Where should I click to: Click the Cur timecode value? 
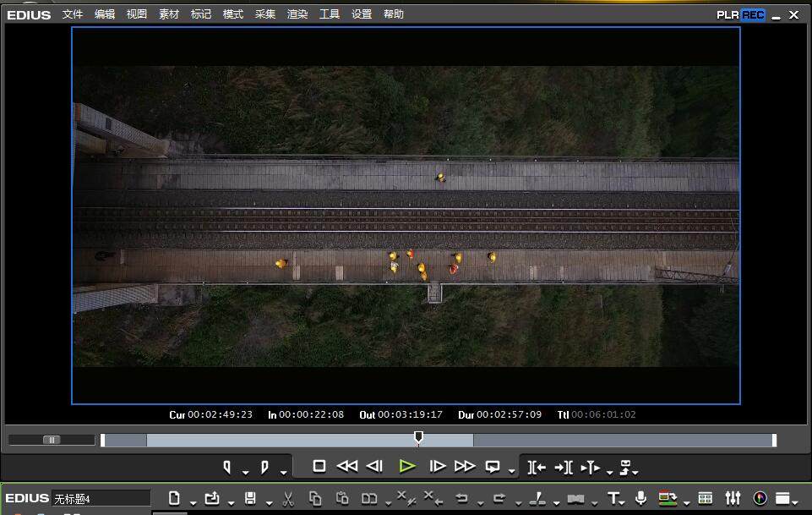pos(220,414)
